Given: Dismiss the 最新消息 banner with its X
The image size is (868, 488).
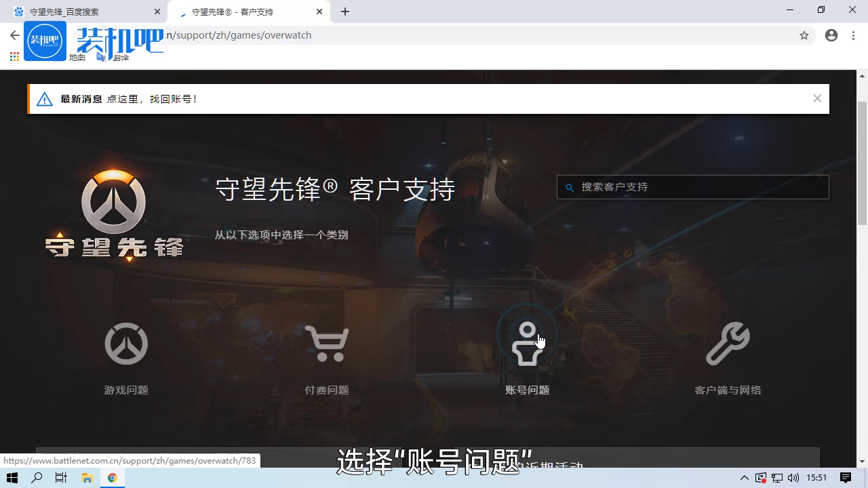Looking at the screenshot, I should (x=817, y=98).
